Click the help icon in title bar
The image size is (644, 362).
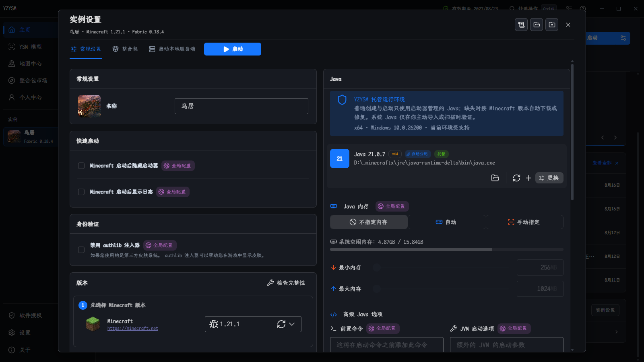click(582, 8)
